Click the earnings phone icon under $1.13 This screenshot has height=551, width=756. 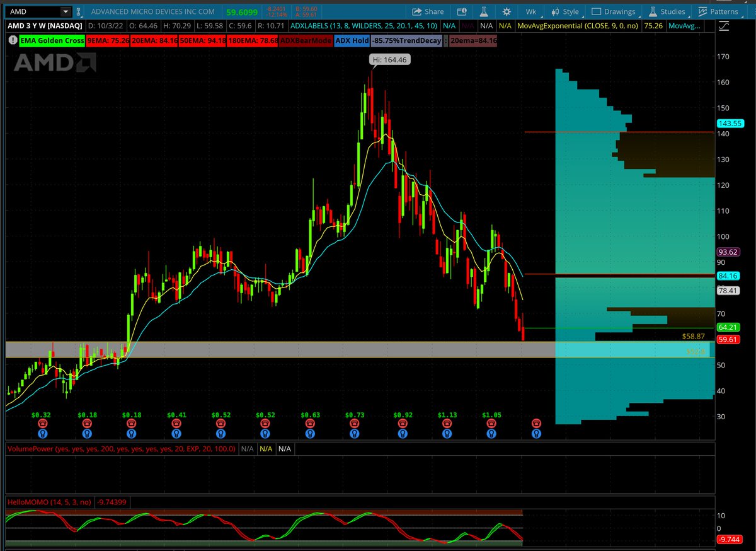pyautogui.click(x=447, y=424)
